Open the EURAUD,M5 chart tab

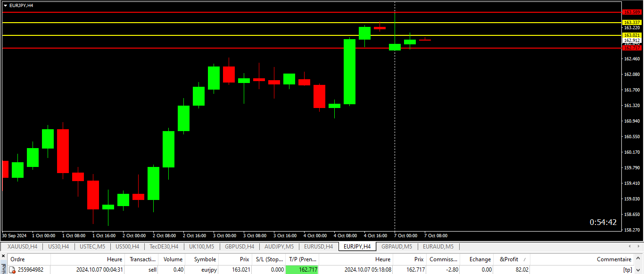438,246
